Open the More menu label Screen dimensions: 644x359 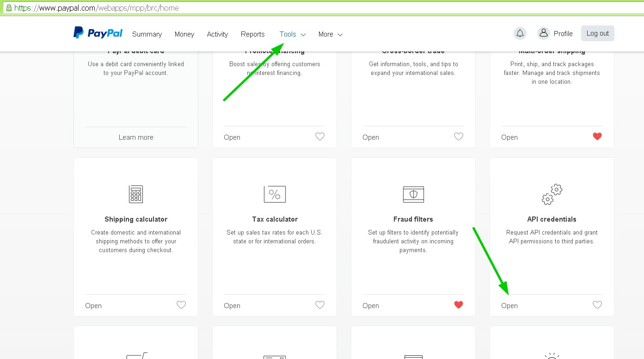coord(326,34)
